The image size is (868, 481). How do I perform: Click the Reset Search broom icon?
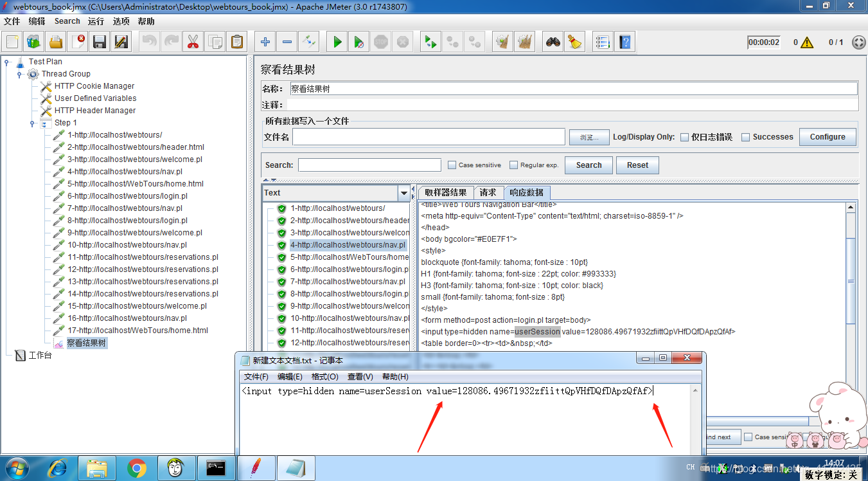pos(575,42)
